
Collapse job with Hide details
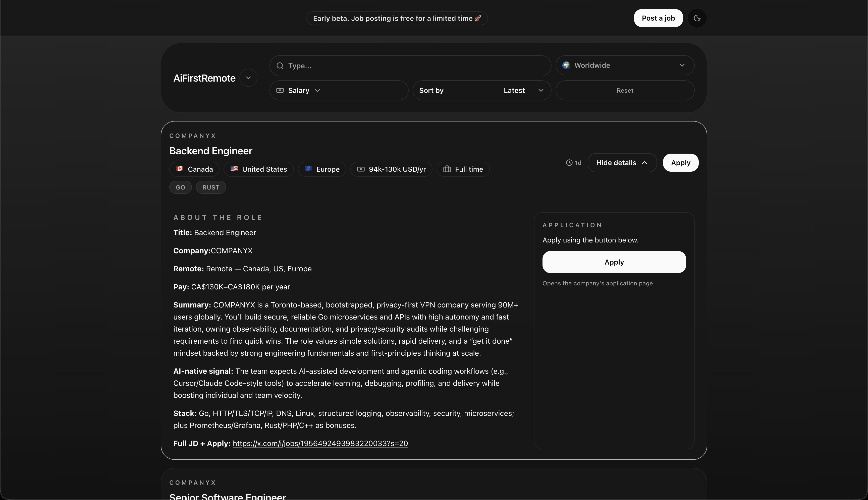(622, 163)
